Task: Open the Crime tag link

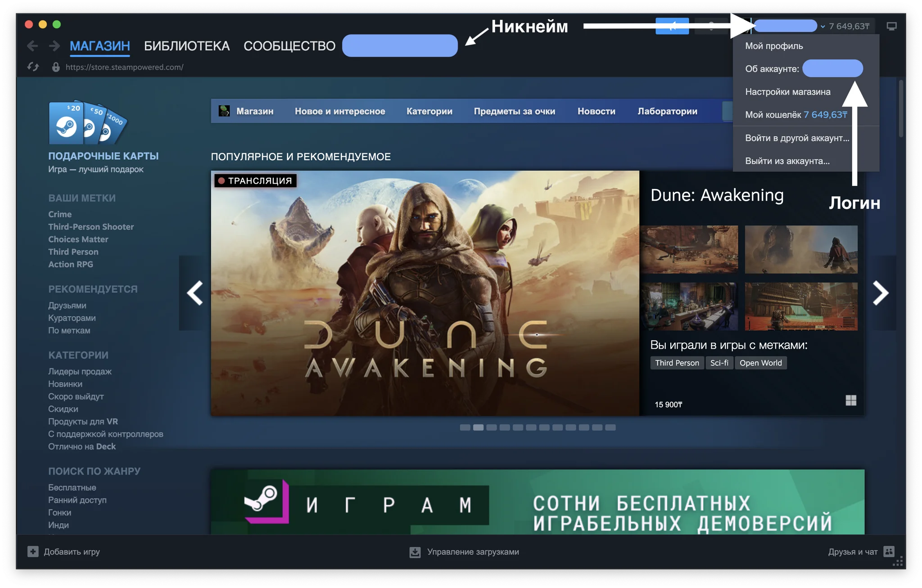Action: (x=60, y=214)
